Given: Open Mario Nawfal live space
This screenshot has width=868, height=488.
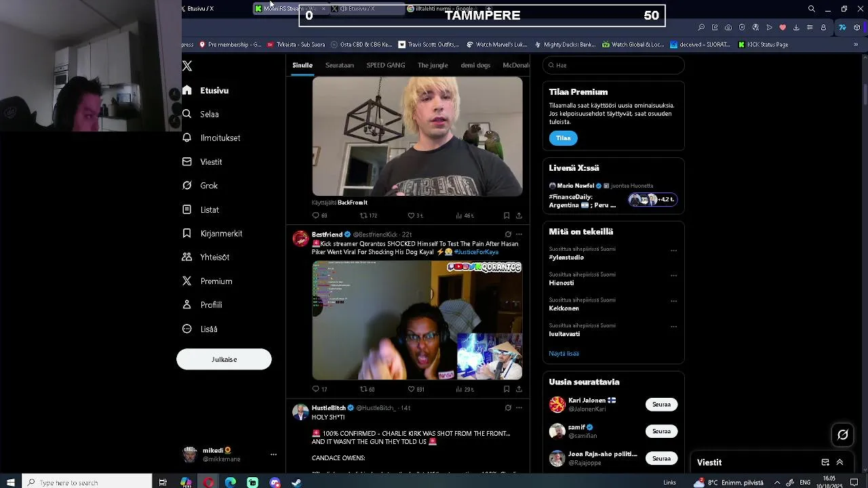Looking at the screenshot, I should [x=613, y=195].
